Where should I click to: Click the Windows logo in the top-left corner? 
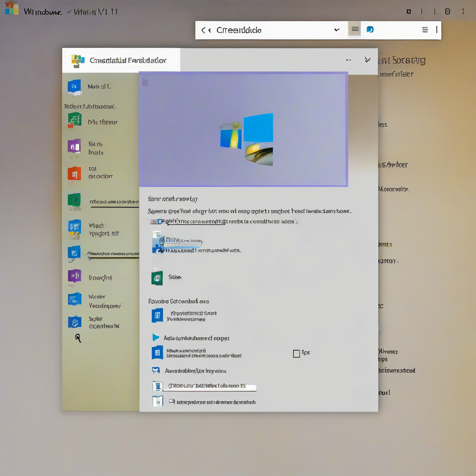12,9
